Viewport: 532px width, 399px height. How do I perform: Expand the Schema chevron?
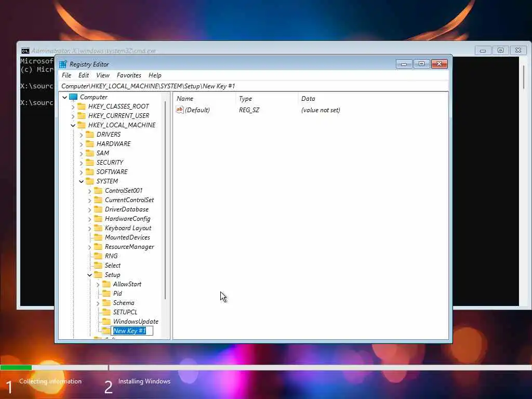pyautogui.click(x=98, y=303)
